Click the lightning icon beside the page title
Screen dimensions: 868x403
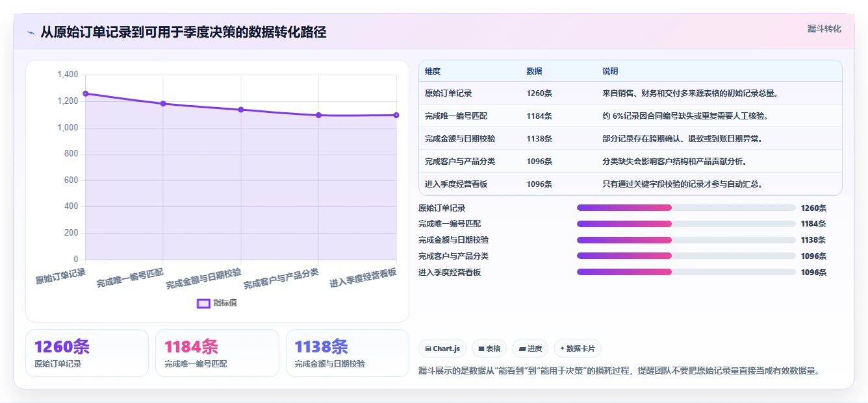tap(31, 32)
